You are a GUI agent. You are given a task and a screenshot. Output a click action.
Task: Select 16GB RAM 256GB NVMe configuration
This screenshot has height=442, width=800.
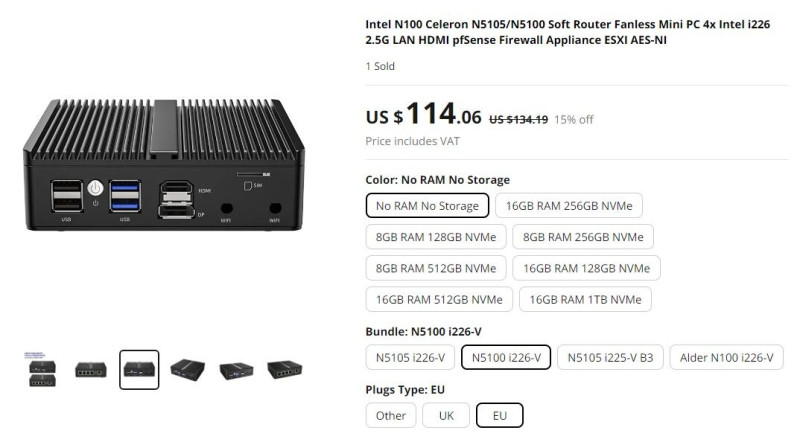point(569,206)
